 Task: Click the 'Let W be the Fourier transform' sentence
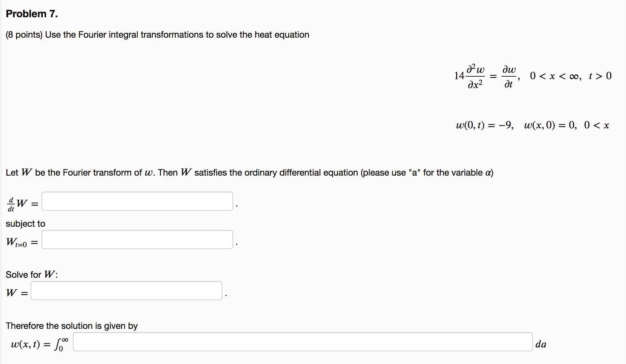[249, 172]
